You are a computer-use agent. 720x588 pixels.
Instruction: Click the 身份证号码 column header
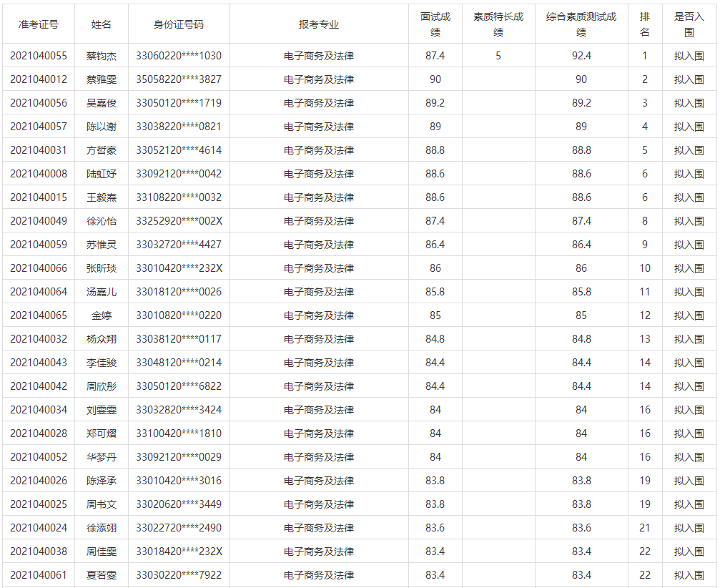(x=179, y=24)
